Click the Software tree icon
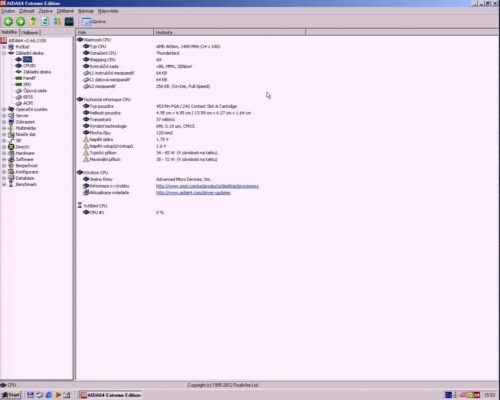Viewport: 500px width, 400px height. pyautogui.click(x=11, y=159)
